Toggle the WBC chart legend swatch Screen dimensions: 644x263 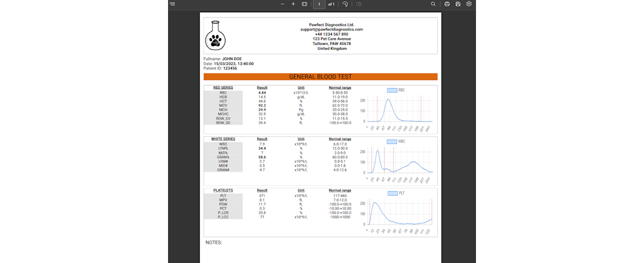pyautogui.click(x=392, y=141)
